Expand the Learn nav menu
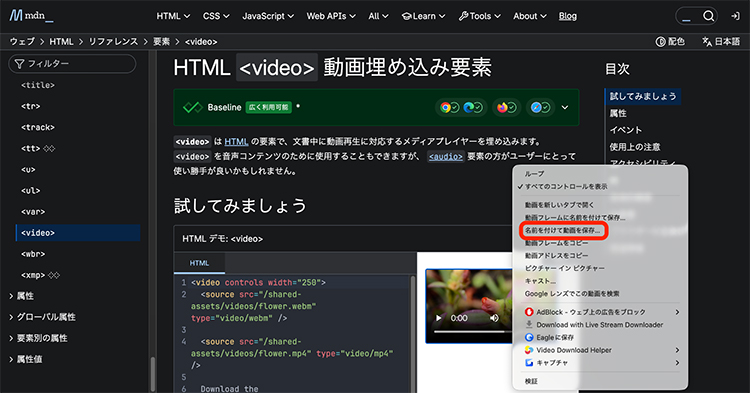The height and width of the screenshot is (393, 750). 423,16
